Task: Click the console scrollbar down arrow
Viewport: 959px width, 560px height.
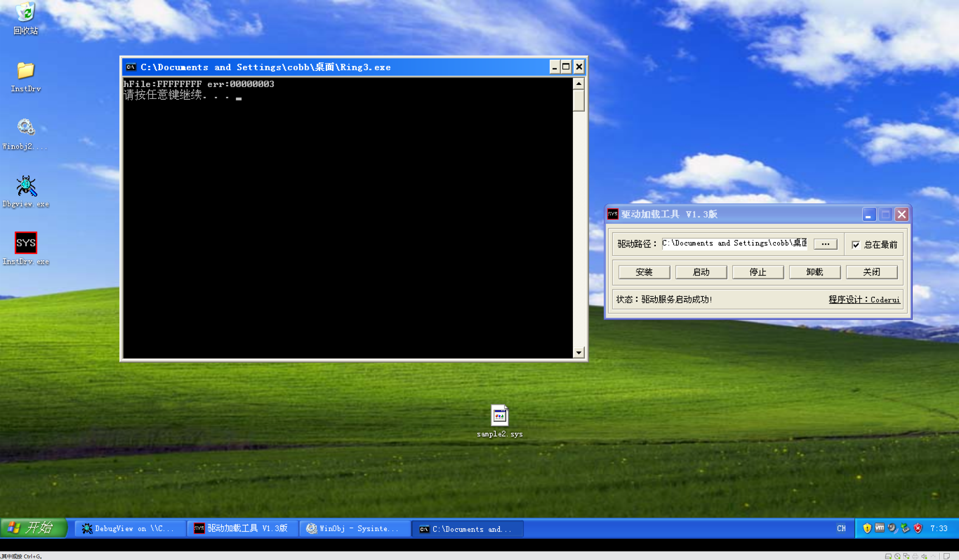Action: 579,352
